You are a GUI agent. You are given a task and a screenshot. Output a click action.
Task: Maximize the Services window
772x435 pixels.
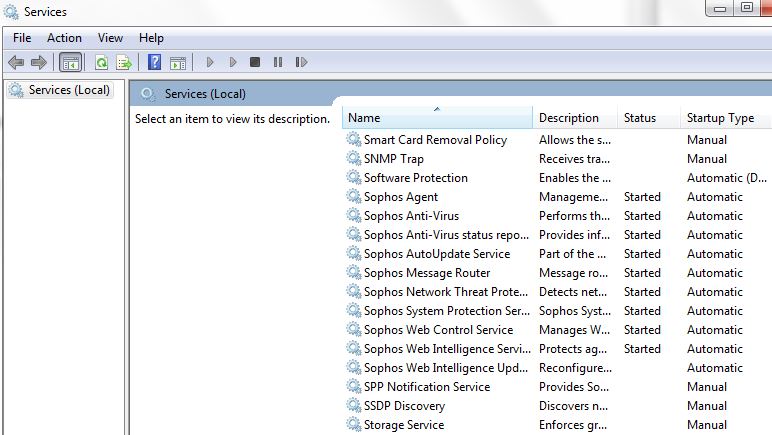pyautogui.click(x=747, y=8)
